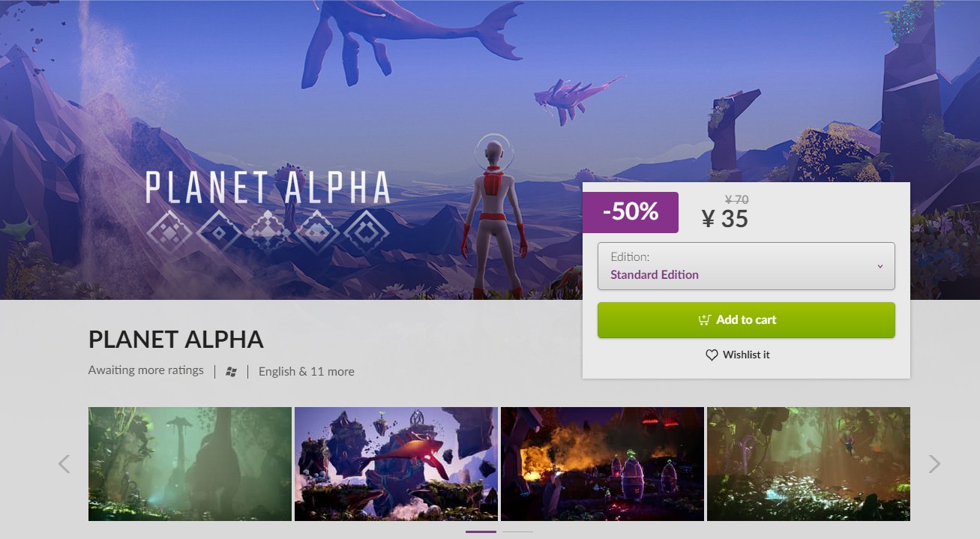Click the chevron on the Edition selector

[882, 265]
